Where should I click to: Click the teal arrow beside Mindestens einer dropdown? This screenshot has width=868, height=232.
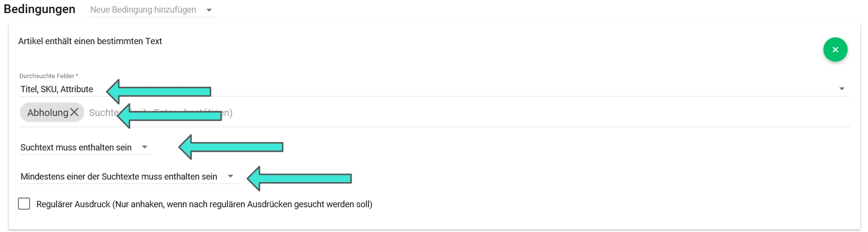(299, 178)
